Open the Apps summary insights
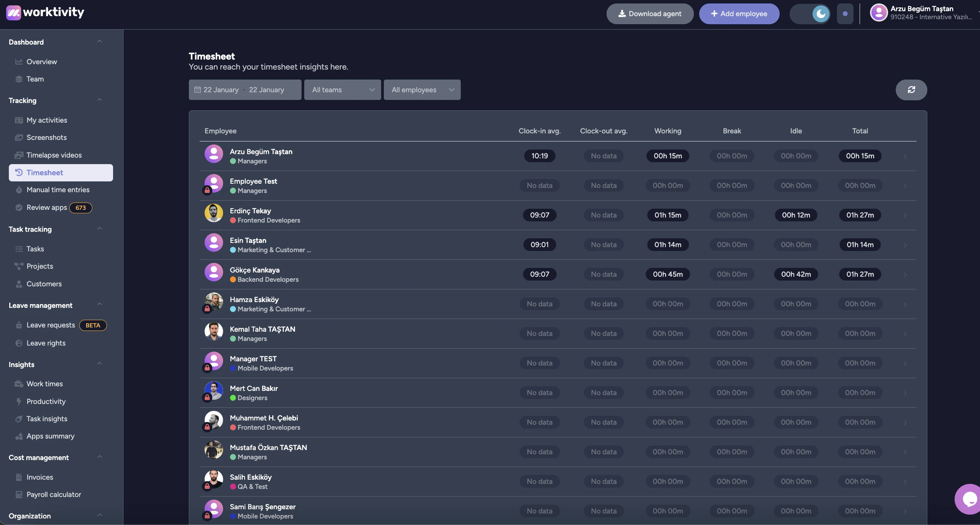The height and width of the screenshot is (525, 980). [x=50, y=436]
